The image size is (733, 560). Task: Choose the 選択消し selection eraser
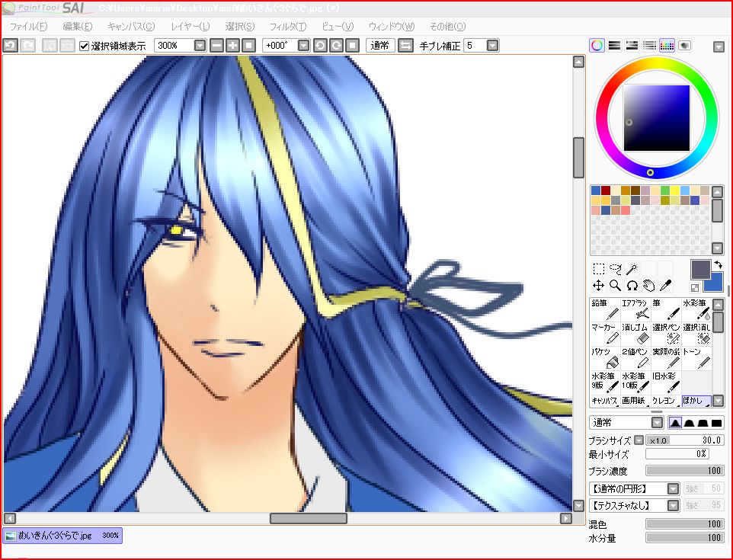pos(696,334)
